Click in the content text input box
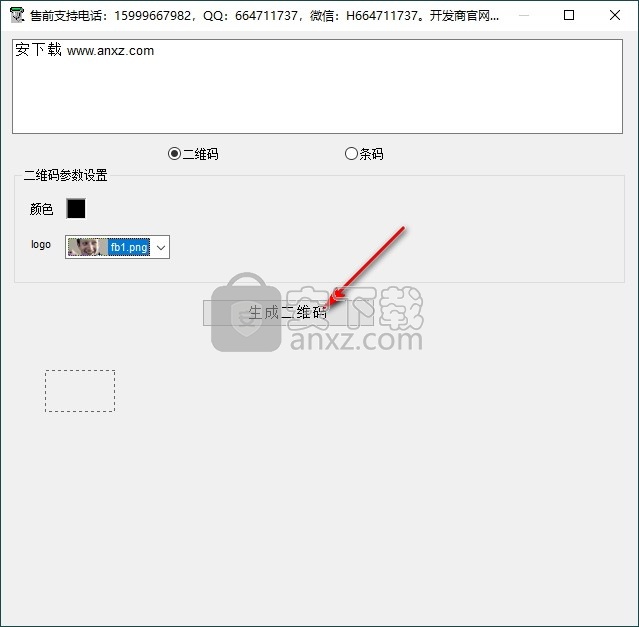Viewport: 639px width, 627px height. coord(317,86)
